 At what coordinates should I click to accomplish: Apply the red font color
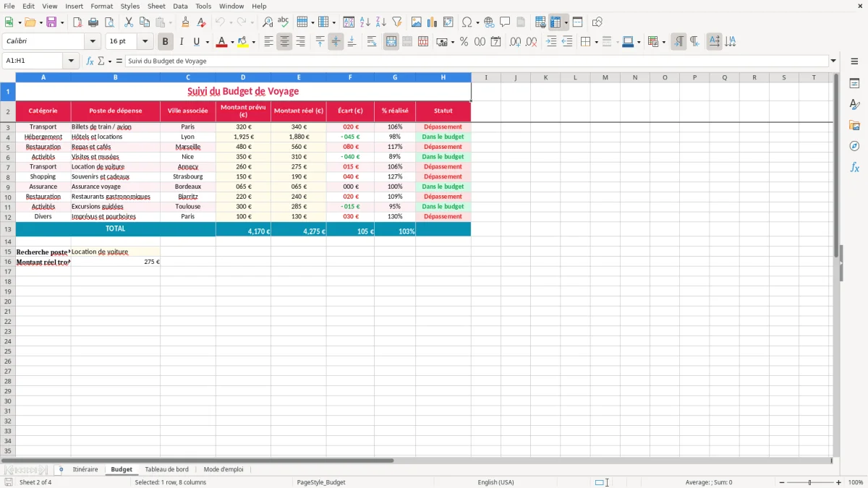[222, 42]
